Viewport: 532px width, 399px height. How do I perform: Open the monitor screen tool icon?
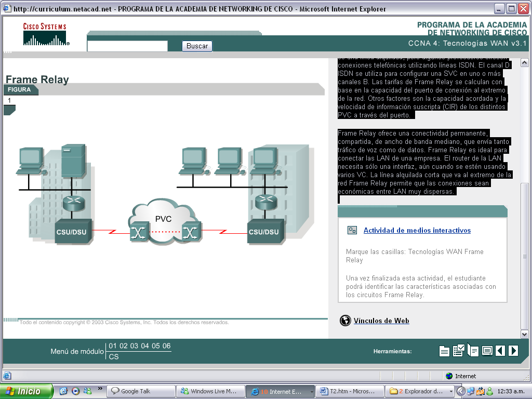(487, 351)
